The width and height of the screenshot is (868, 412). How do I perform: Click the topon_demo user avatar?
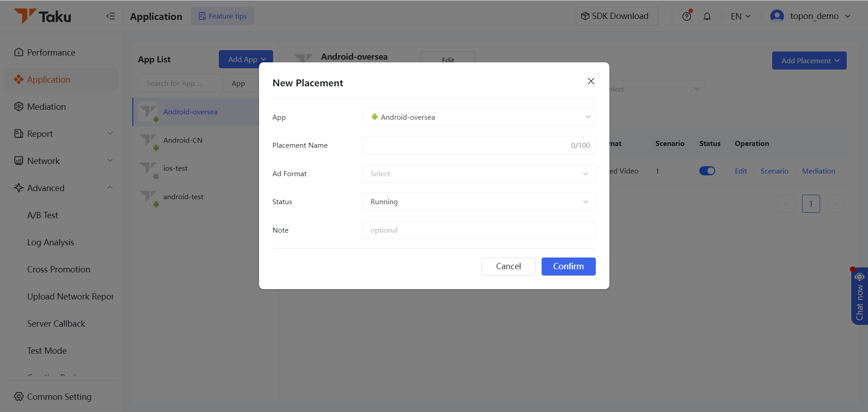(777, 16)
